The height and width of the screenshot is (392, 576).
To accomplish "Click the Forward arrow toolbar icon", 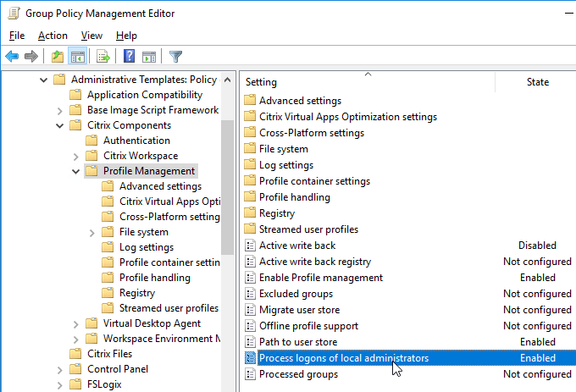I will (31, 57).
